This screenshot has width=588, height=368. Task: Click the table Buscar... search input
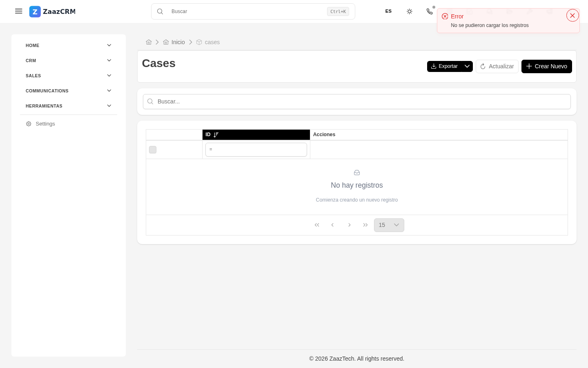(357, 101)
